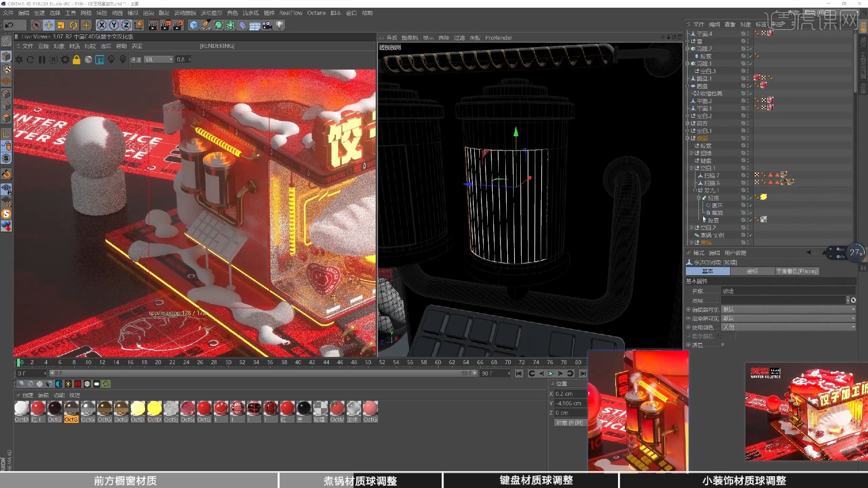The height and width of the screenshot is (488, 868).
Task: Open Live Viewer 材质 menu
Action: click(x=74, y=46)
